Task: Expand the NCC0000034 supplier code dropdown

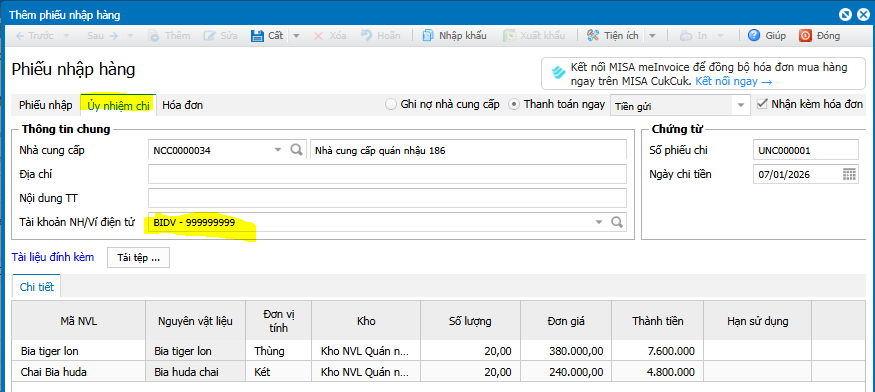Action: (278, 150)
